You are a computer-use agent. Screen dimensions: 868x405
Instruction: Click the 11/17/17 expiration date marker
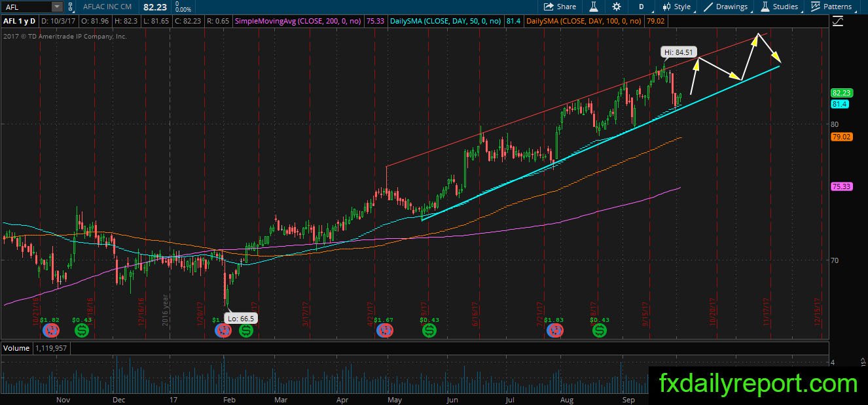[x=767, y=313]
